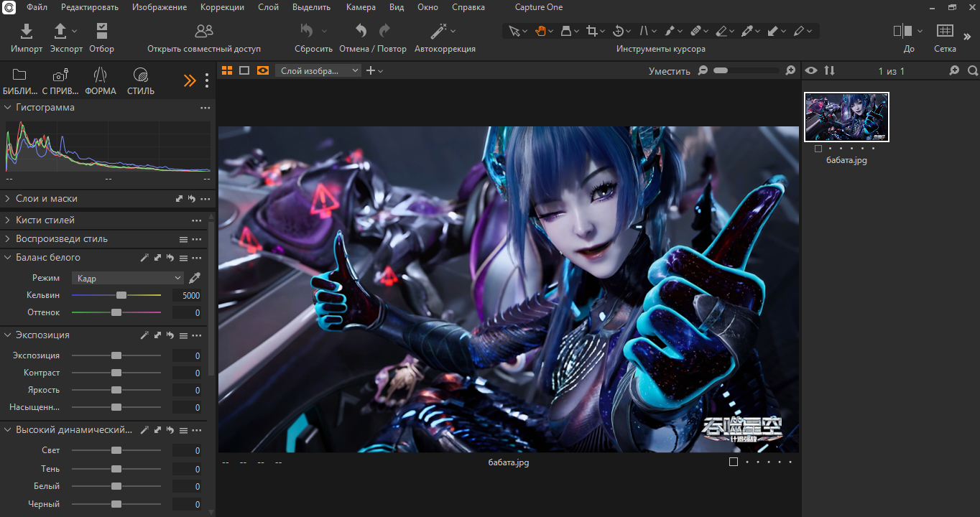Select the eyedropper picker in cursor tools

747,31
